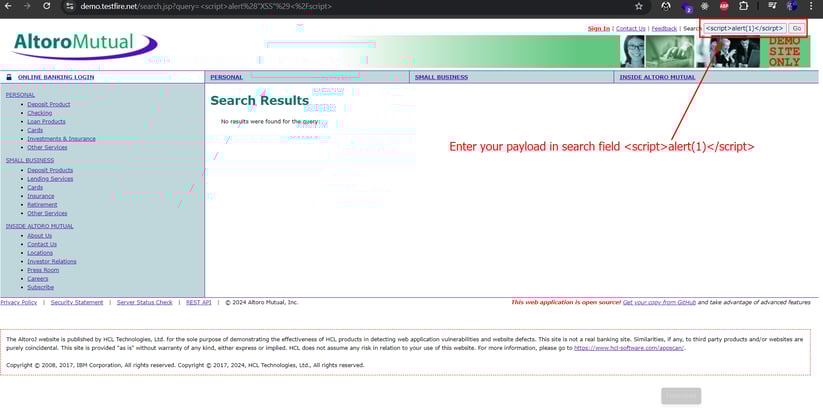Open the Sign In link
Image resolution: width=823 pixels, height=411 pixels.
pos(599,28)
